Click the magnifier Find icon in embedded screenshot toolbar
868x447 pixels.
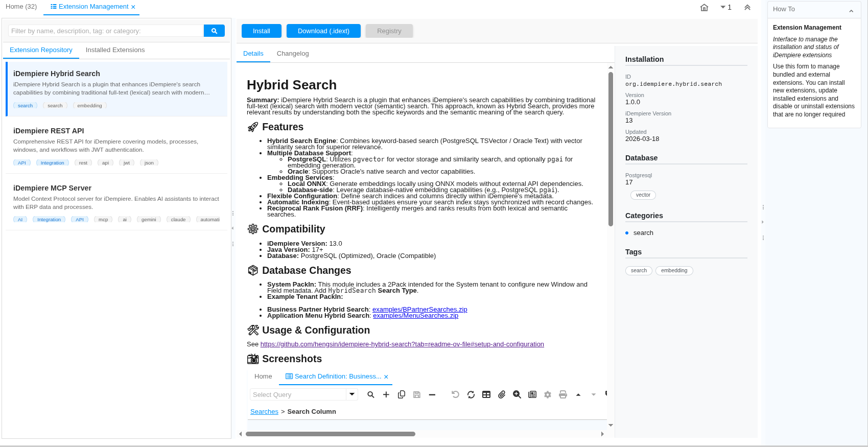(371, 394)
